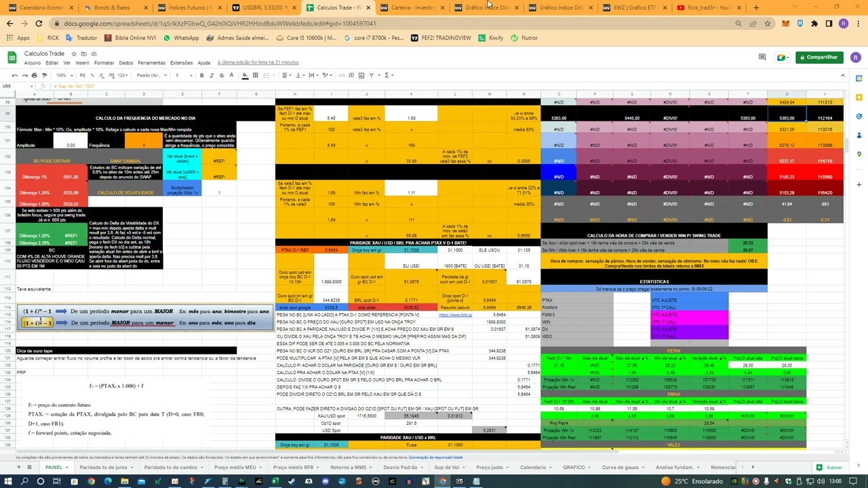Open Chrome extensions puzzle icon
Image resolution: width=868 pixels, height=488 pixels.
pyautogui.click(x=814, y=24)
